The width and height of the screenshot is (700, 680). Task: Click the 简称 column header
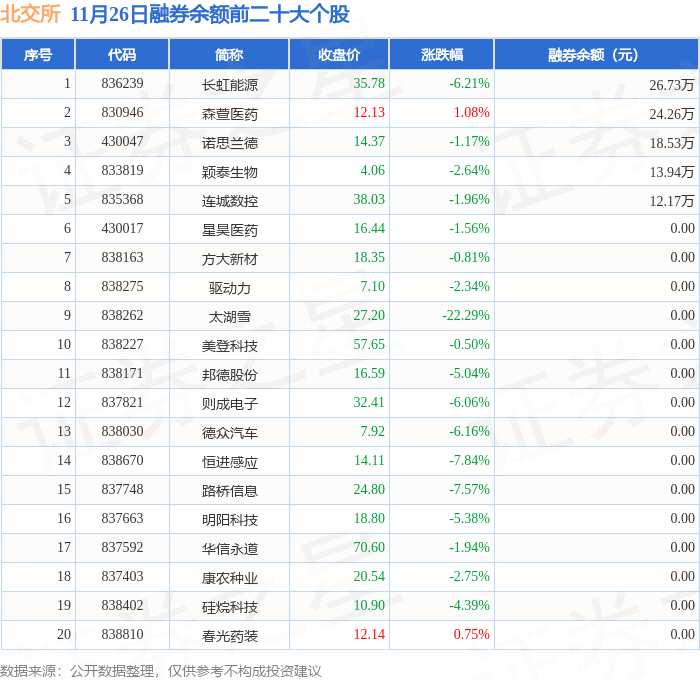tap(229, 54)
